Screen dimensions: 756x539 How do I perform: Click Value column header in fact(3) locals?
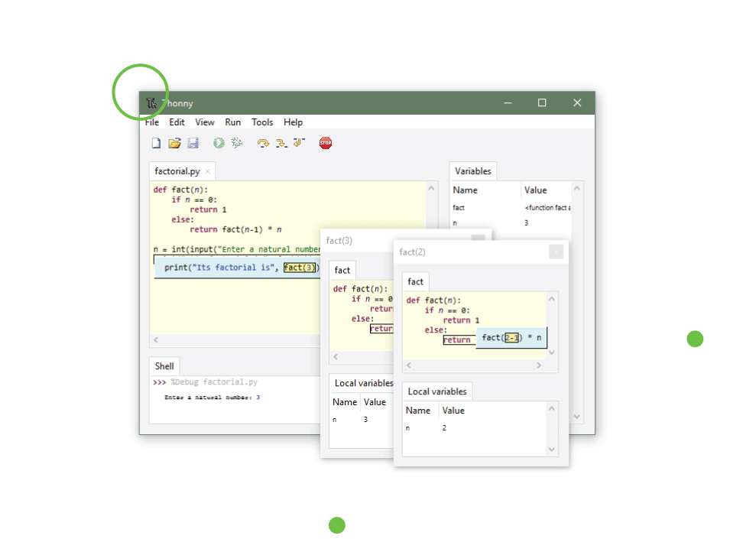pos(377,402)
